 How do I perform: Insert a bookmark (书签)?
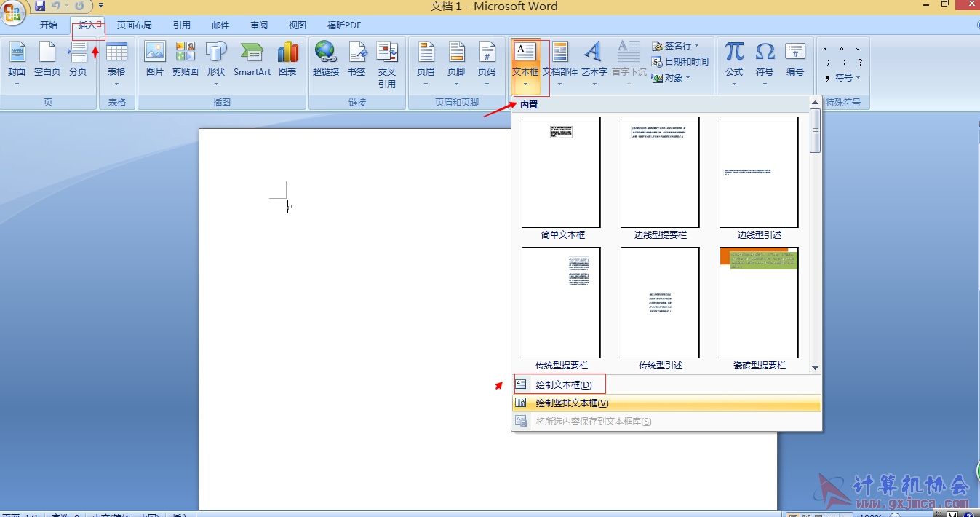pyautogui.click(x=356, y=60)
